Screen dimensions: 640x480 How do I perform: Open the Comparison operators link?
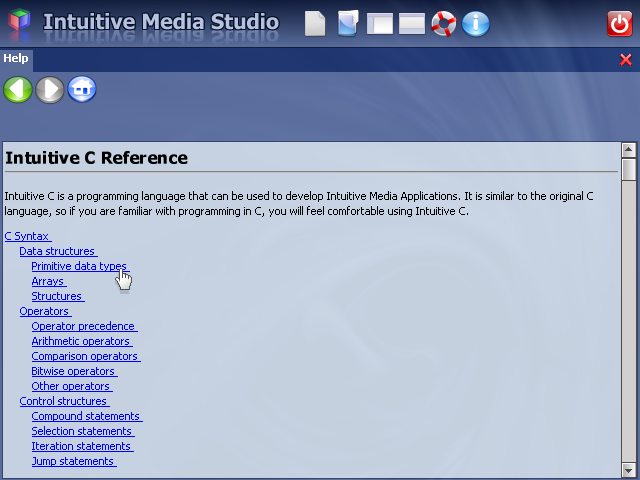point(86,356)
